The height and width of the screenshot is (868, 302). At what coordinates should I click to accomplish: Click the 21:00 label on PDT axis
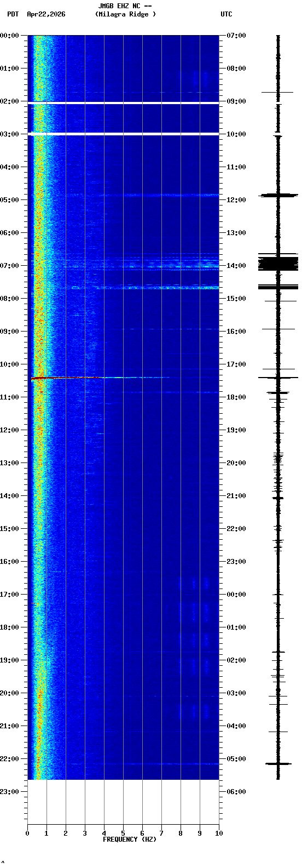pyautogui.click(x=9, y=726)
